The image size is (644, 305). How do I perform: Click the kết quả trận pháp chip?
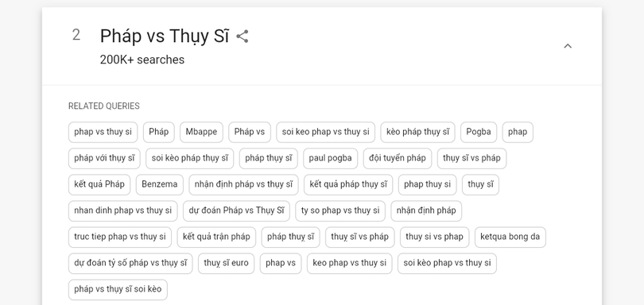pyautogui.click(x=216, y=237)
